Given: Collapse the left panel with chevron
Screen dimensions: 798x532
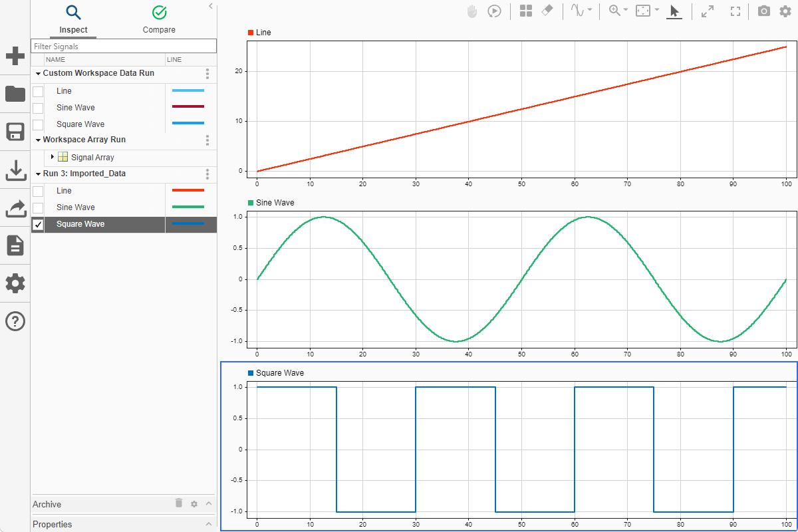Looking at the screenshot, I should click(211, 5).
